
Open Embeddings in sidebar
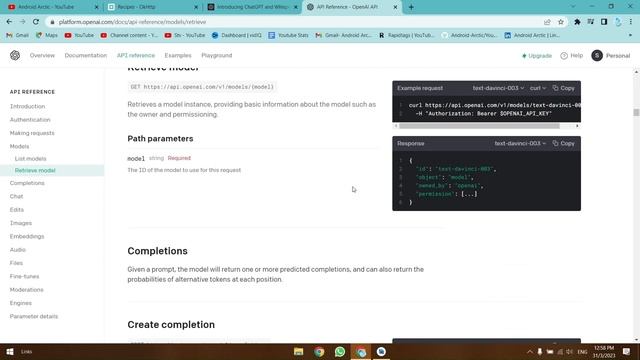(27, 236)
